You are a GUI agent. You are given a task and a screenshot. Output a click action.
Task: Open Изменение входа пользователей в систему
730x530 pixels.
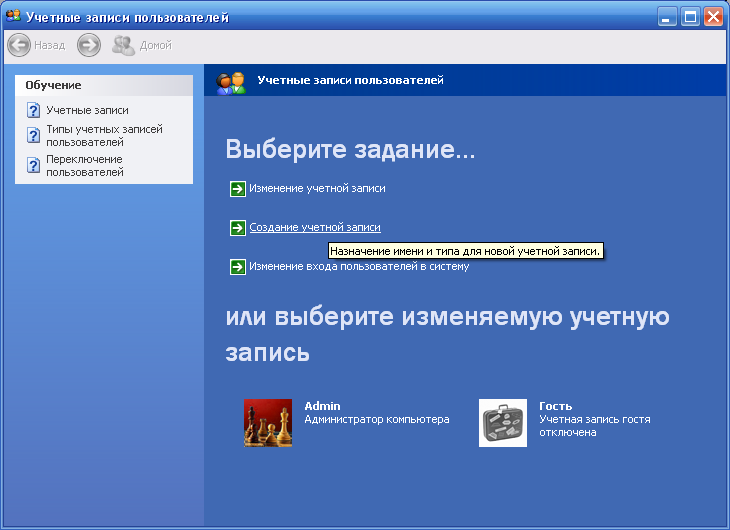click(x=359, y=266)
